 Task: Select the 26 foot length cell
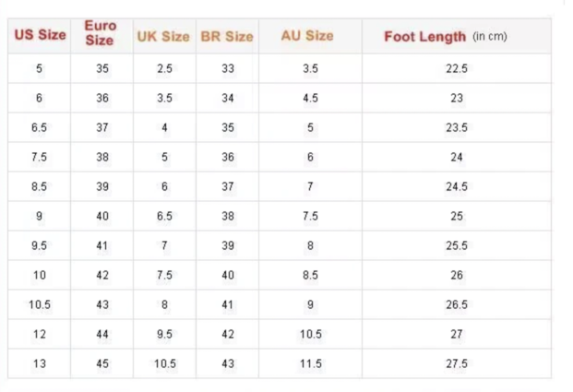[x=457, y=275]
